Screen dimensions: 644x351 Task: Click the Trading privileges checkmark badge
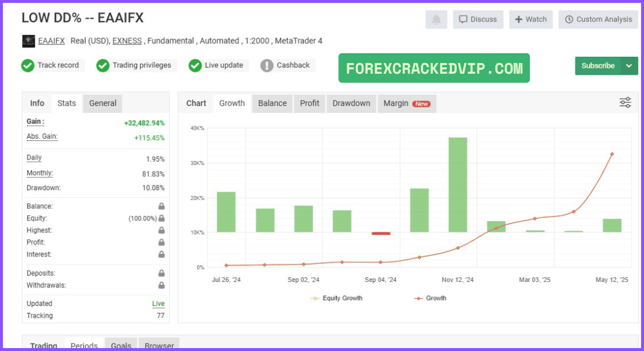[102, 66]
